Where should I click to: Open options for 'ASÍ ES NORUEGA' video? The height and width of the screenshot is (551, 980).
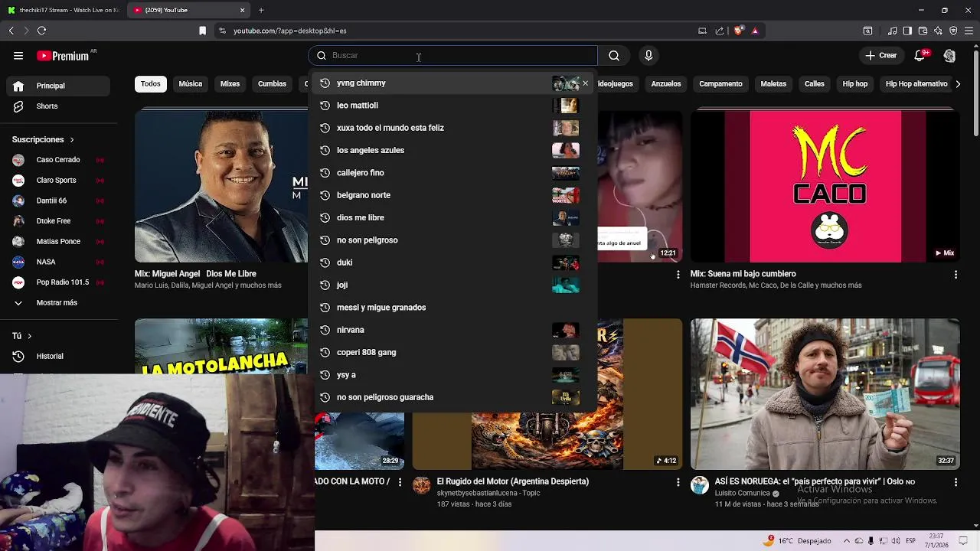tap(955, 482)
